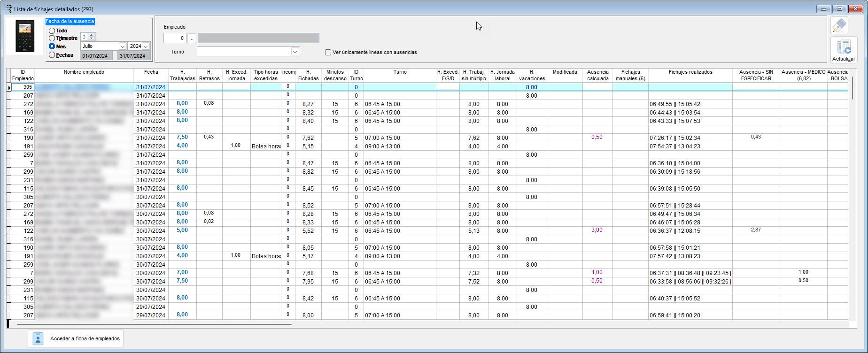Click the horizontal scrollbar of the grid
Image resolution: width=868 pixels, height=353 pixels.
[154, 324]
